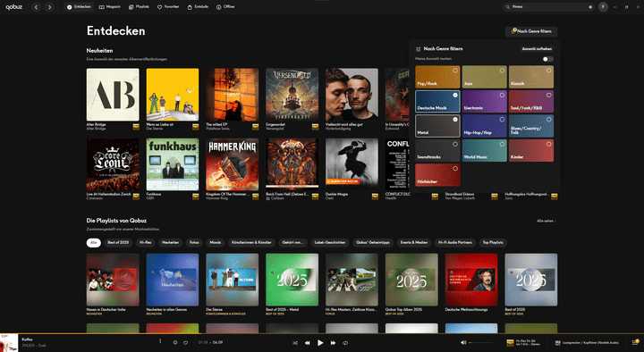The height and width of the screenshot is (352, 644).
Task: Open the Magazin tab
Action: click(110, 7)
